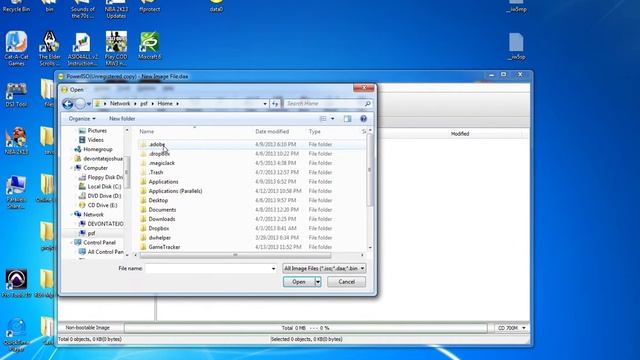Screen dimensions: 640x360
Task: Change view using the views icon
Action: click(323, 119)
